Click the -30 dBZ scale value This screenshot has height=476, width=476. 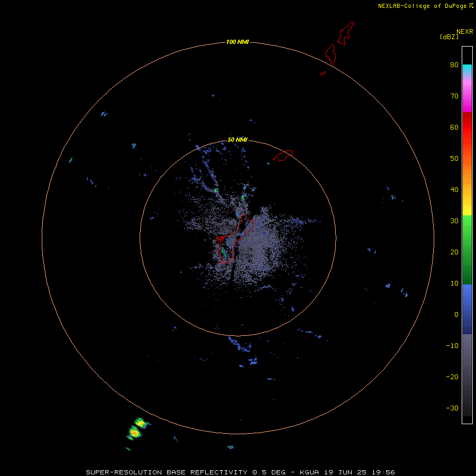click(452, 408)
